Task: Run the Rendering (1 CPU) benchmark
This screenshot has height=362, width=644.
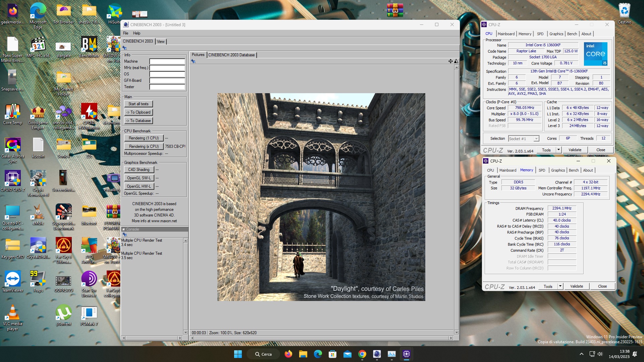Action: click(x=144, y=138)
